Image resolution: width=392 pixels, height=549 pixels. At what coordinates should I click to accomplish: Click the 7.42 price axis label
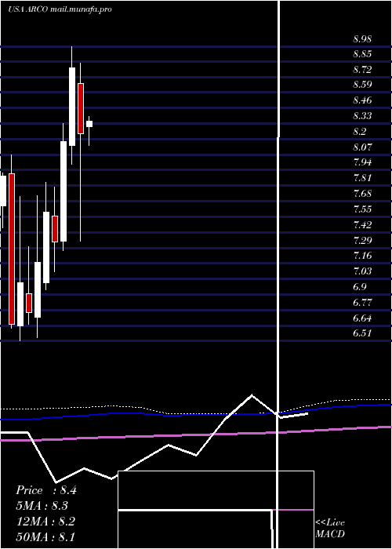(x=362, y=225)
